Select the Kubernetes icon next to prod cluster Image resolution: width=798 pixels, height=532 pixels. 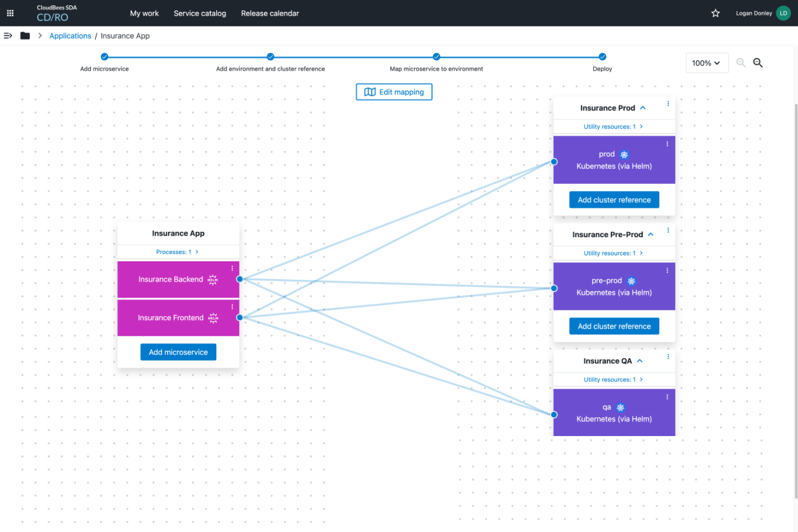tap(624, 154)
